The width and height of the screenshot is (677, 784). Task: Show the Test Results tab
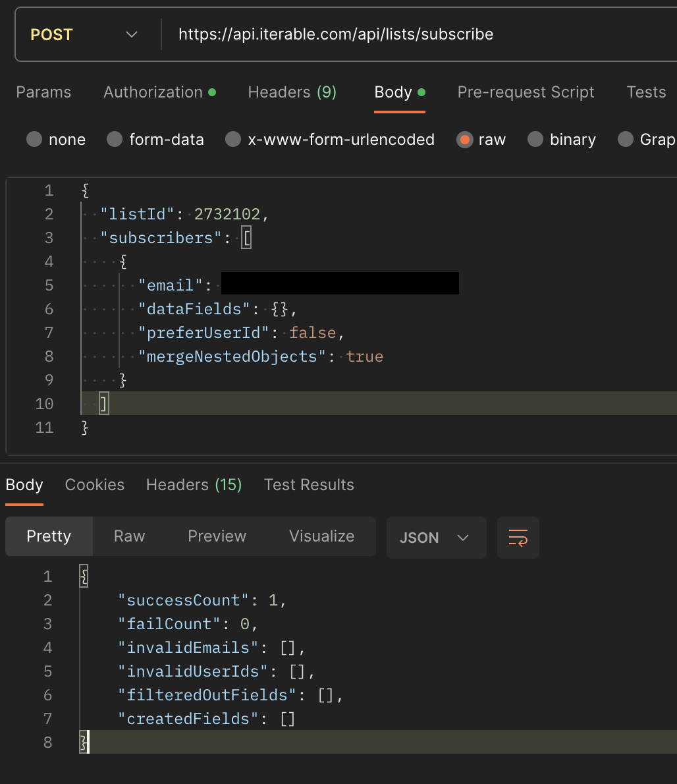[309, 485]
